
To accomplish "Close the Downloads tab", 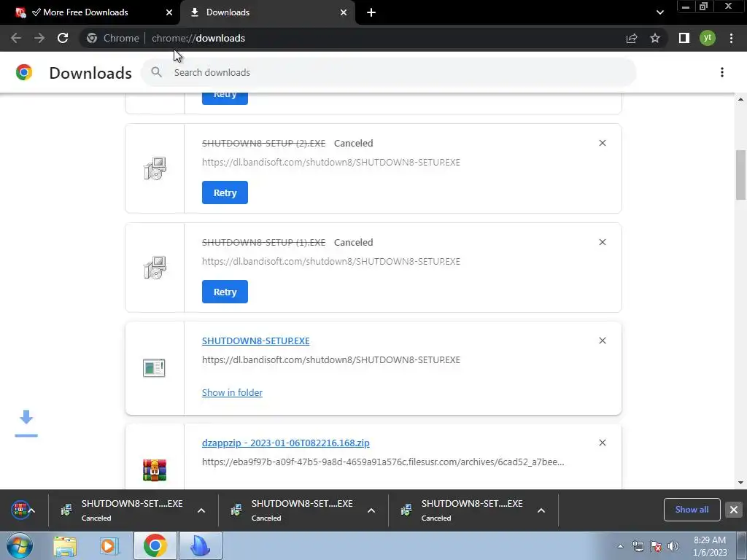I will tap(344, 12).
